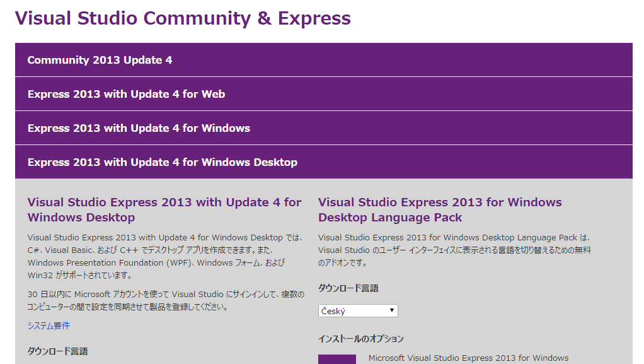
Task: Click the Microsoft Visual Studio Express 2013 for Windows text
Action: pos(468,358)
